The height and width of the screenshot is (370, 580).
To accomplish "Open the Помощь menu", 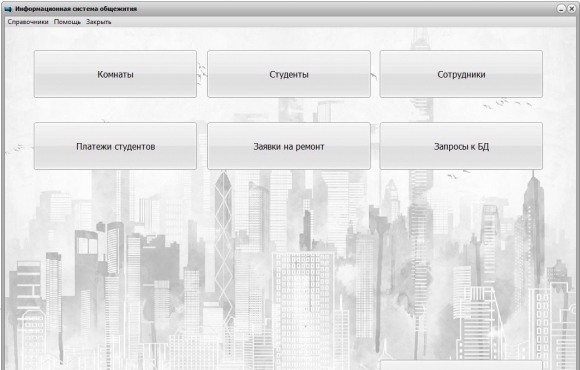I will (x=67, y=22).
